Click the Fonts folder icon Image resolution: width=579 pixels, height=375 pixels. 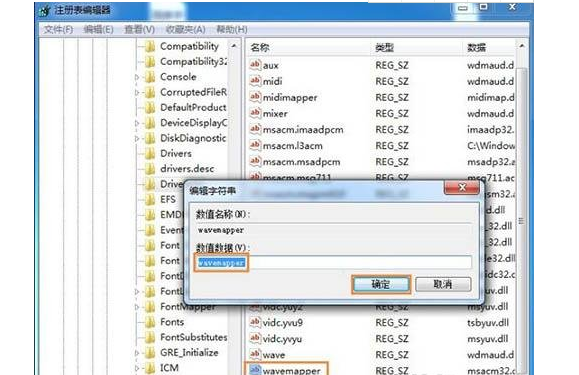pos(150,322)
